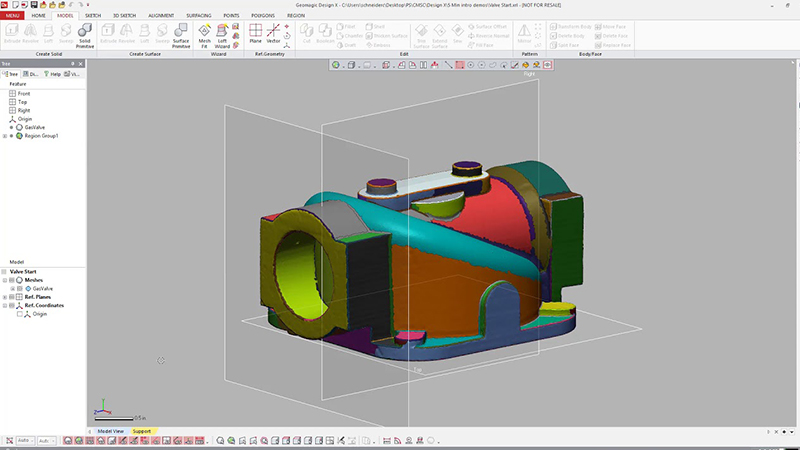This screenshot has width=800, height=450.
Task: Toggle visibility of Ref. Planes group
Action: point(13,297)
